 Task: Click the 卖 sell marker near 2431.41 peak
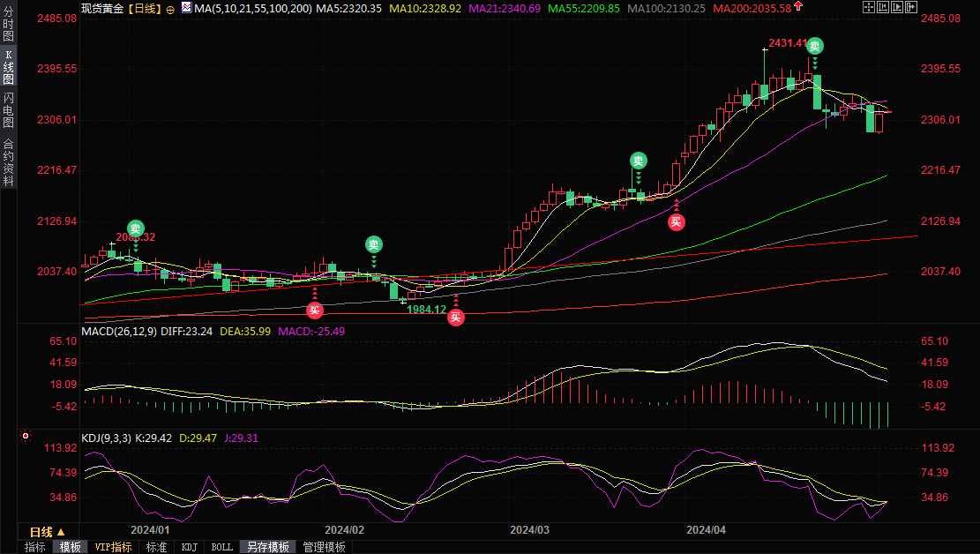tap(815, 46)
